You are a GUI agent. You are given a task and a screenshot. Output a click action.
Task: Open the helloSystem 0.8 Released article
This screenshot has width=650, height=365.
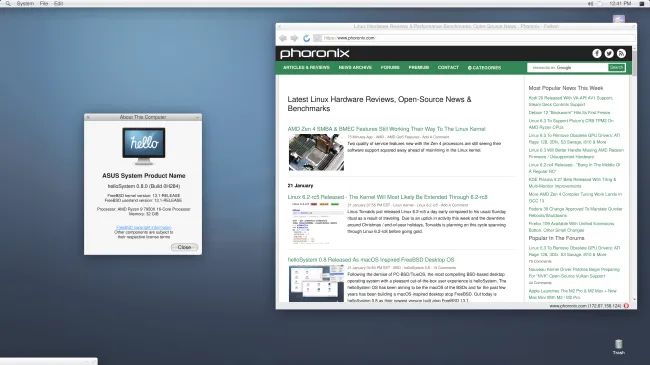pyautogui.click(x=371, y=260)
